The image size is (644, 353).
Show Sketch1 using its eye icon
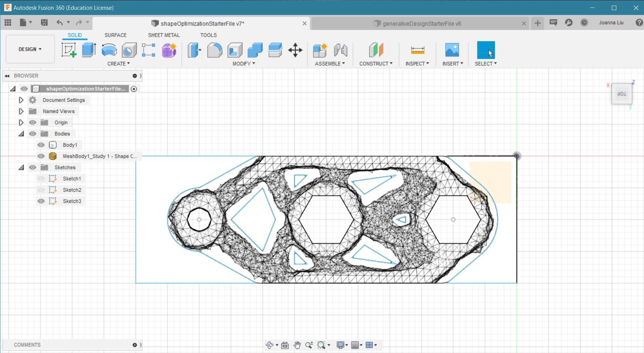point(41,179)
